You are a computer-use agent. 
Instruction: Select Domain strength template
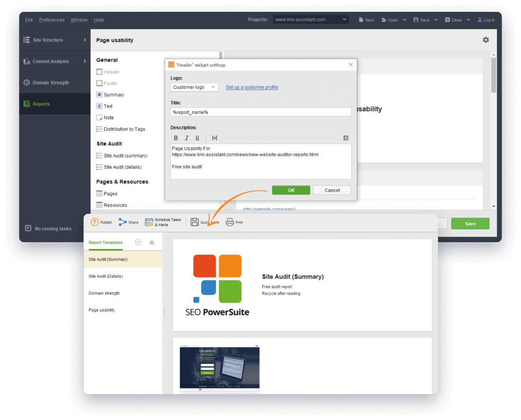pyautogui.click(x=123, y=293)
